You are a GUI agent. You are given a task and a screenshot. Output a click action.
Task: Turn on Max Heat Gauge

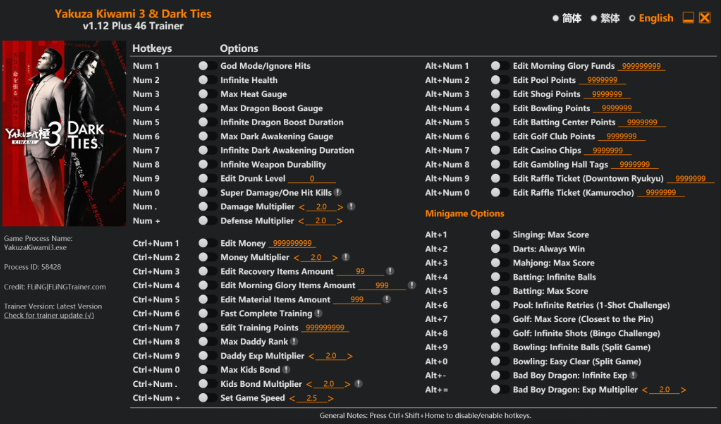pyautogui.click(x=207, y=94)
